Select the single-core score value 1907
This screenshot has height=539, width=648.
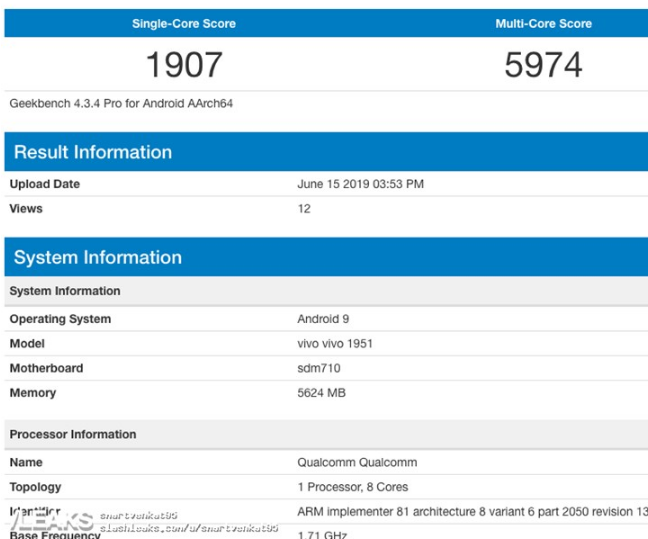tap(184, 64)
